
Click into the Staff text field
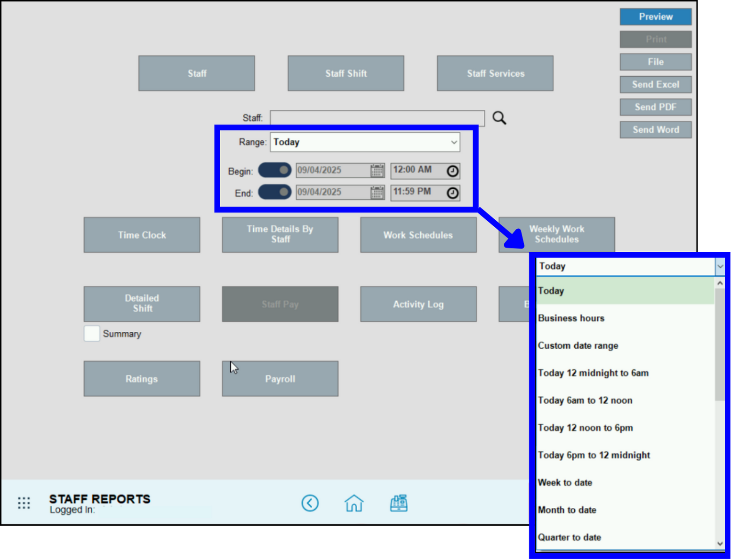[377, 118]
